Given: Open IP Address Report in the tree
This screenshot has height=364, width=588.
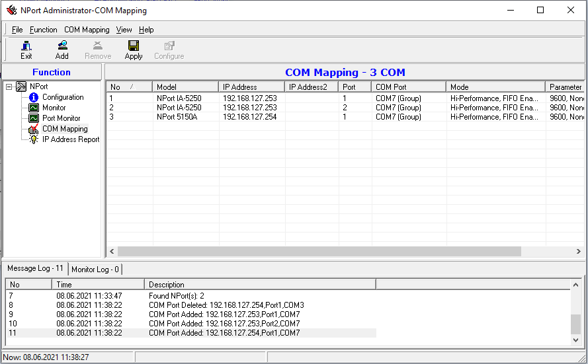Looking at the screenshot, I should coord(70,139).
